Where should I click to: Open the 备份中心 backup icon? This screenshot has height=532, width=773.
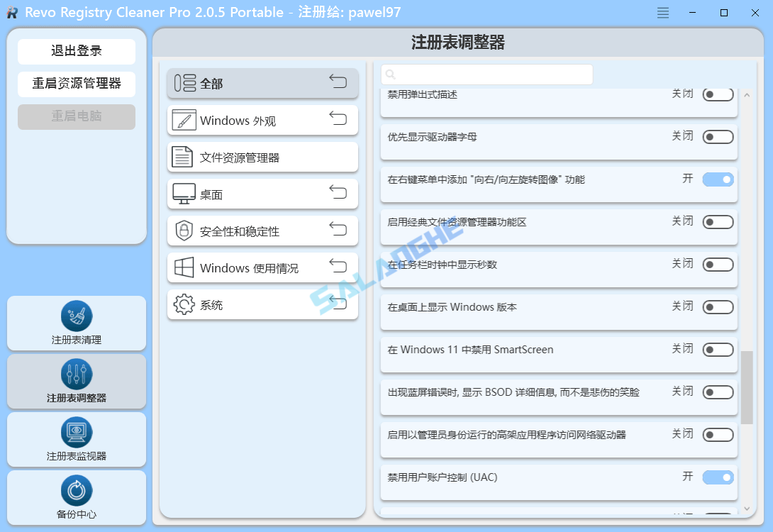76,489
